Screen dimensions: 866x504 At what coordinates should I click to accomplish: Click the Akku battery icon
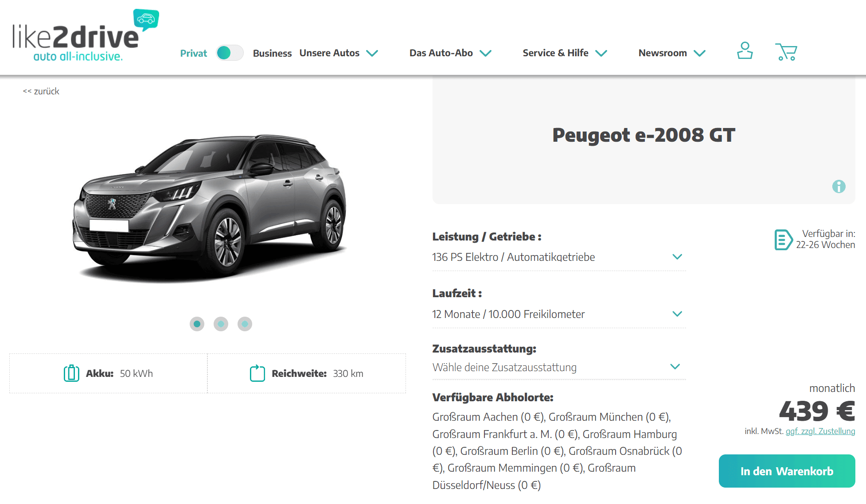coord(71,373)
